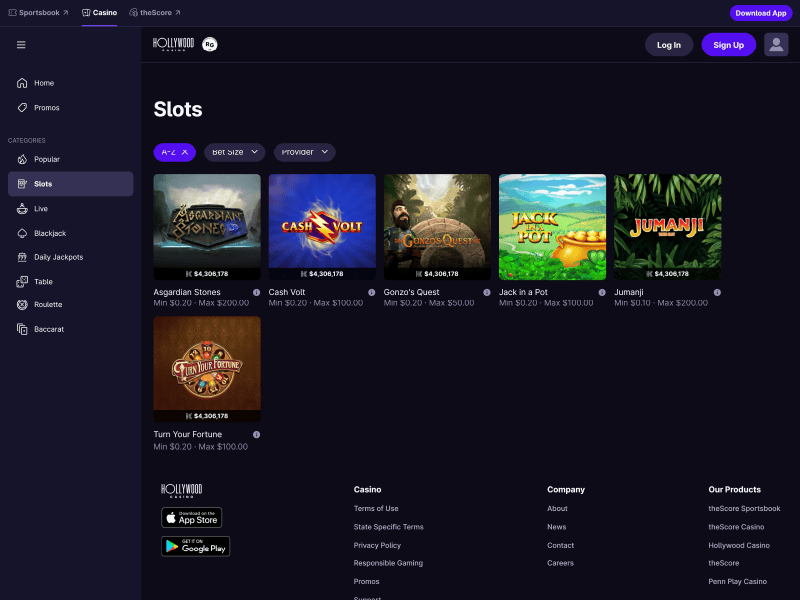The width and height of the screenshot is (800, 600).
Task: Open the user profile avatar icon
Action: point(776,45)
